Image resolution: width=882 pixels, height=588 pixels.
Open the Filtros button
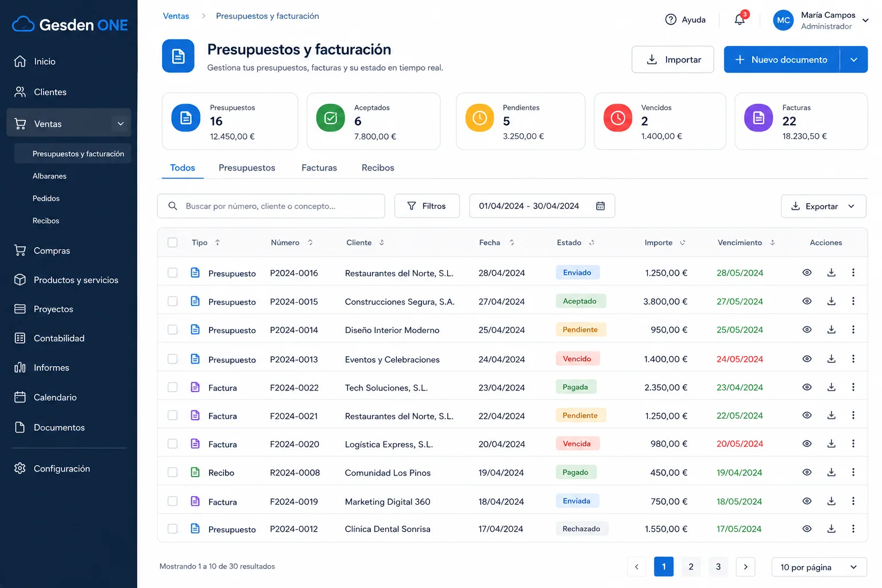[427, 206]
